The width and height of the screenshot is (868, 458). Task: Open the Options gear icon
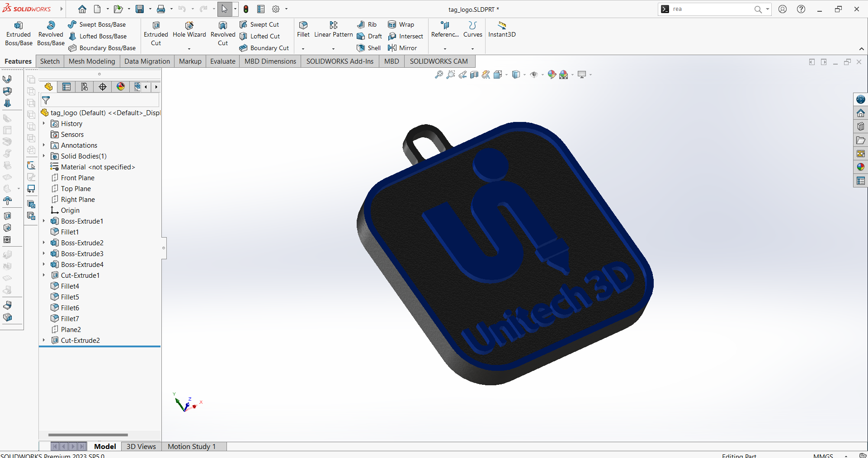[x=276, y=9]
